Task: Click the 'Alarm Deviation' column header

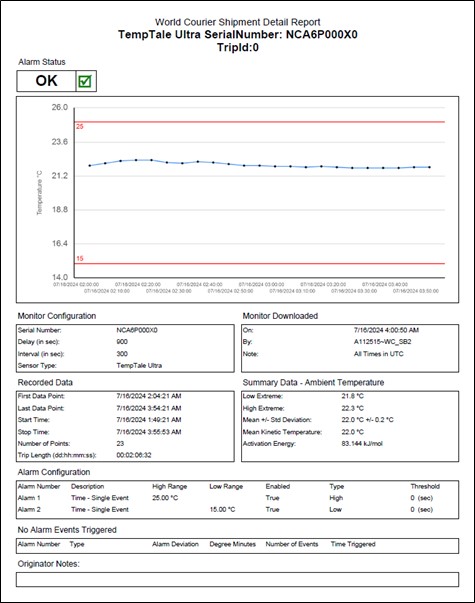Action: coord(175,544)
